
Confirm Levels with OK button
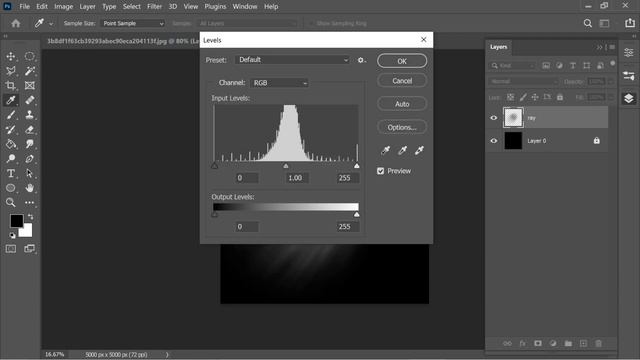tap(402, 61)
